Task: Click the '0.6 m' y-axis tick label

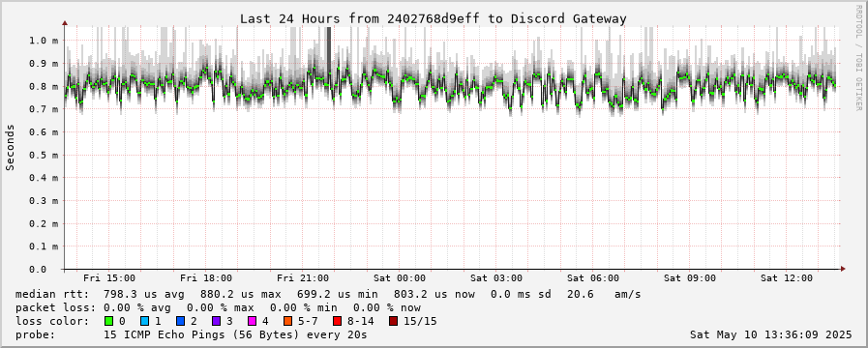Action: 44,132
